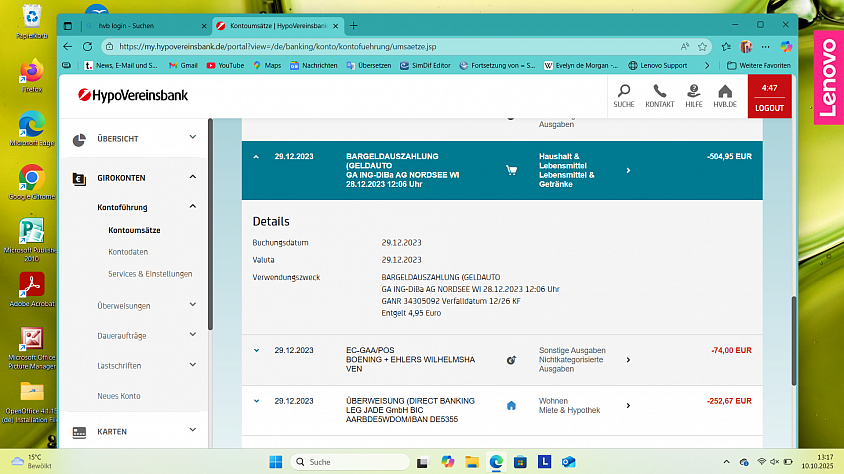Click the Girokonten wallet icon
This screenshot has width=844, height=474.
[79, 179]
